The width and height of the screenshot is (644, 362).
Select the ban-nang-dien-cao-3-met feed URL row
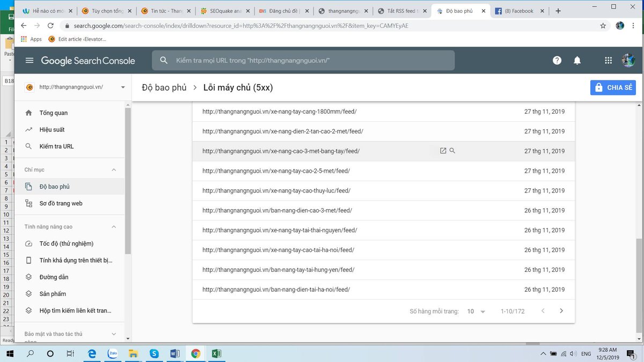pos(383,211)
